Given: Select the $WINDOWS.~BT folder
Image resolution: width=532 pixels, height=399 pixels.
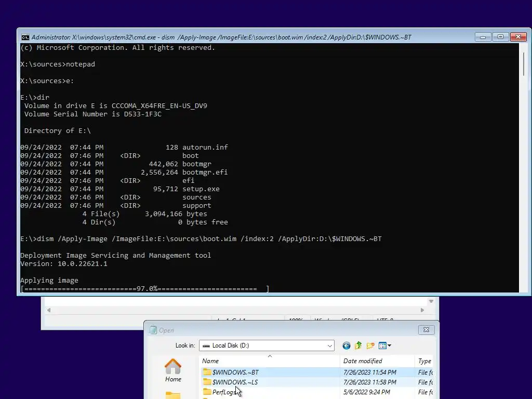Looking at the screenshot, I should click(x=235, y=372).
